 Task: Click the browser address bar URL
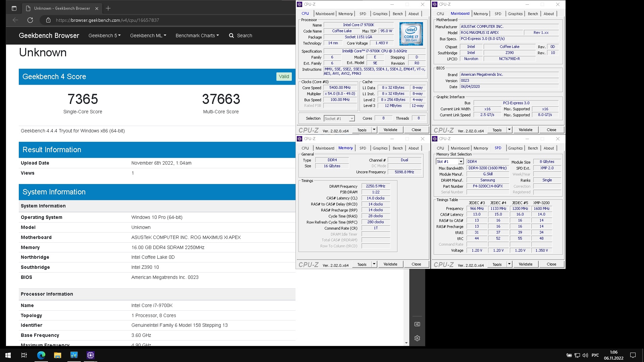pyautogui.click(x=107, y=20)
